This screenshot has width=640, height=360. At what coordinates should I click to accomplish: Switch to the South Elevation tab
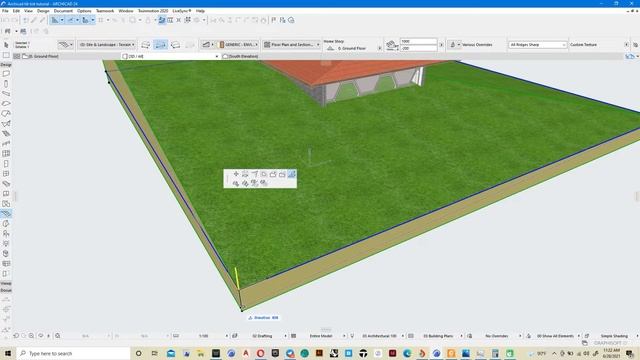coord(240,56)
